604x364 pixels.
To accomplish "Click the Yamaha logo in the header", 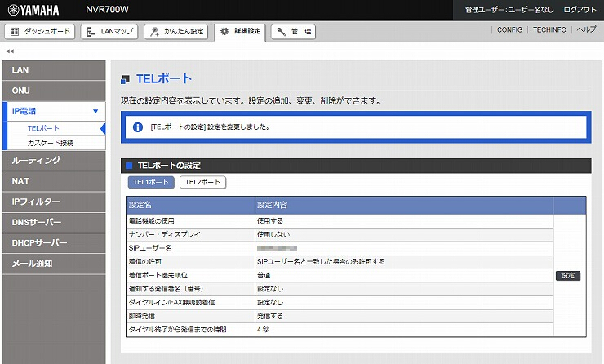I will 33,10.
